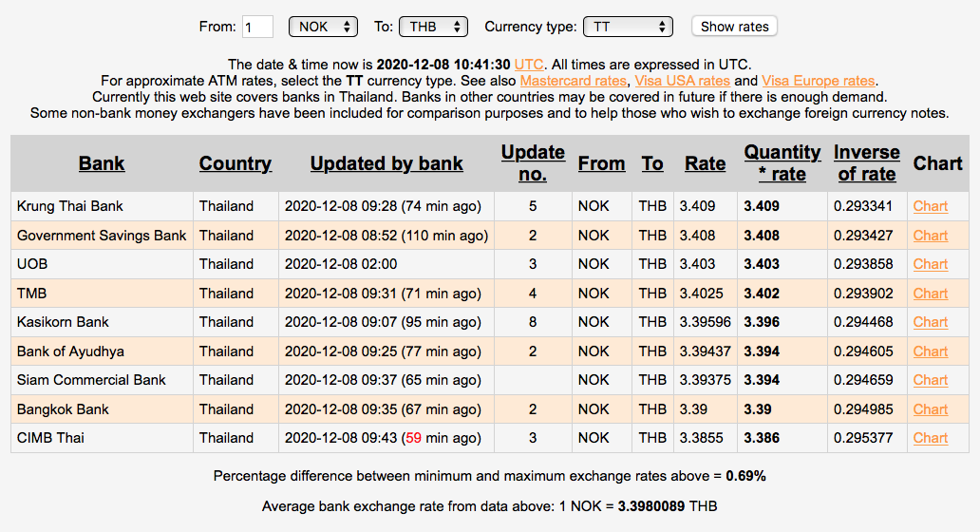View Chart for CIMB Thai

click(x=930, y=438)
